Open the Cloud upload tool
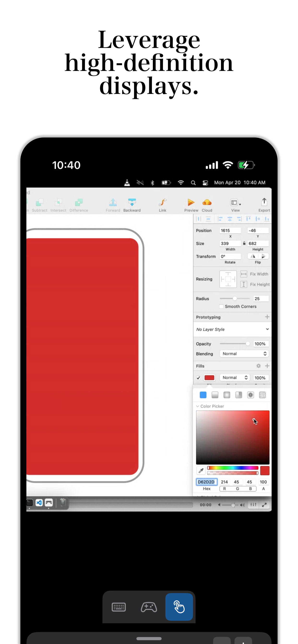This screenshot has width=298, height=644. click(207, 205)
